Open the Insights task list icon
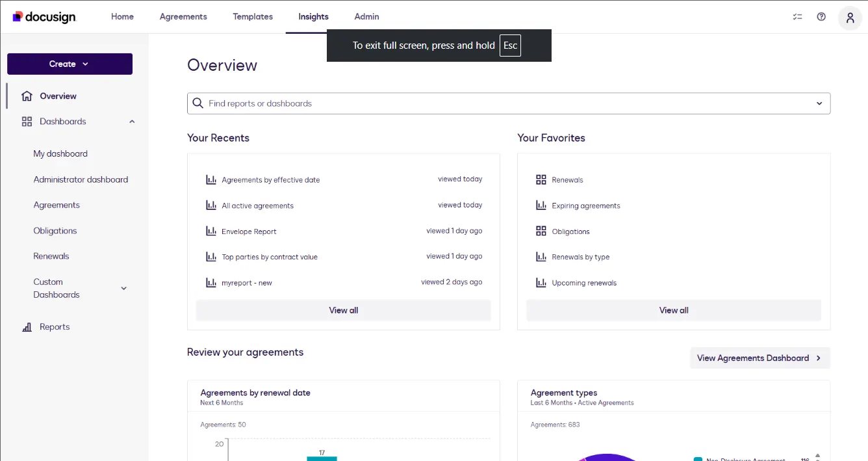 coord(797,17)
